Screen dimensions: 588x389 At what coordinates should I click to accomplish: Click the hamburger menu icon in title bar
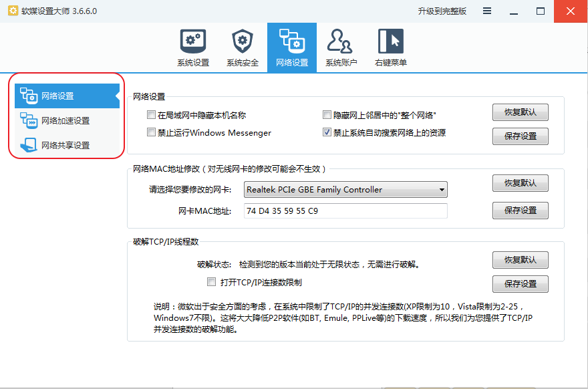(x=487, y=11)
